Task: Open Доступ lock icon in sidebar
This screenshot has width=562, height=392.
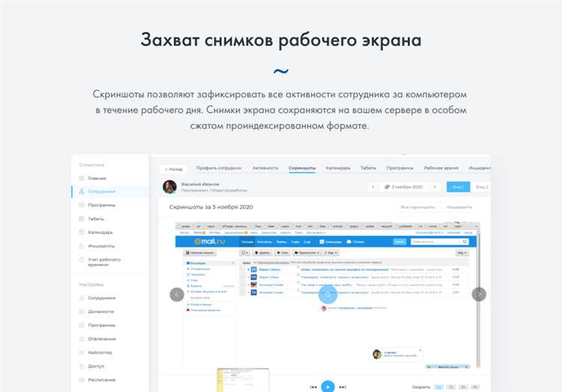Action: click(x=82, y=367)
